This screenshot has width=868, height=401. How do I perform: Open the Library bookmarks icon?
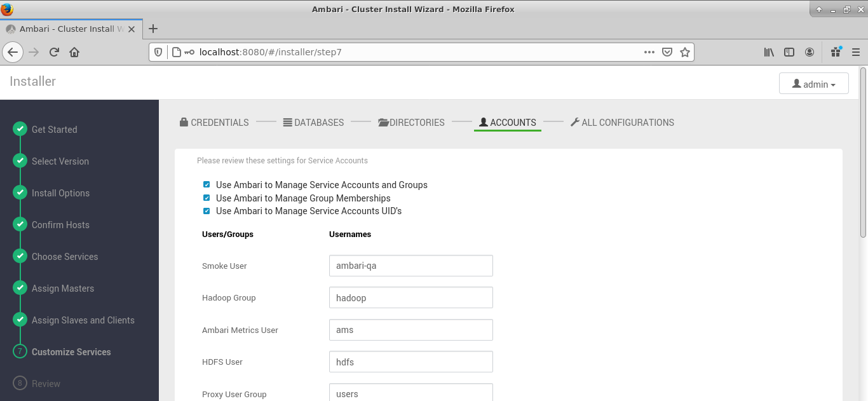coord(769,52)
